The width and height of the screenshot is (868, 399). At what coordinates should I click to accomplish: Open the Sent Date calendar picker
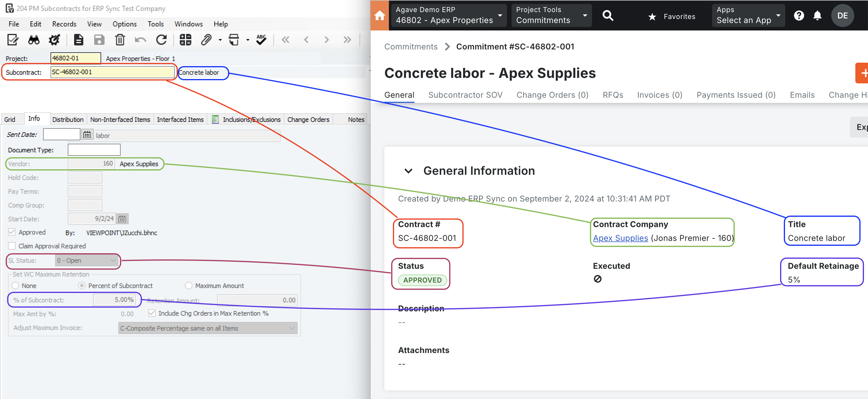tap(87, 135)
